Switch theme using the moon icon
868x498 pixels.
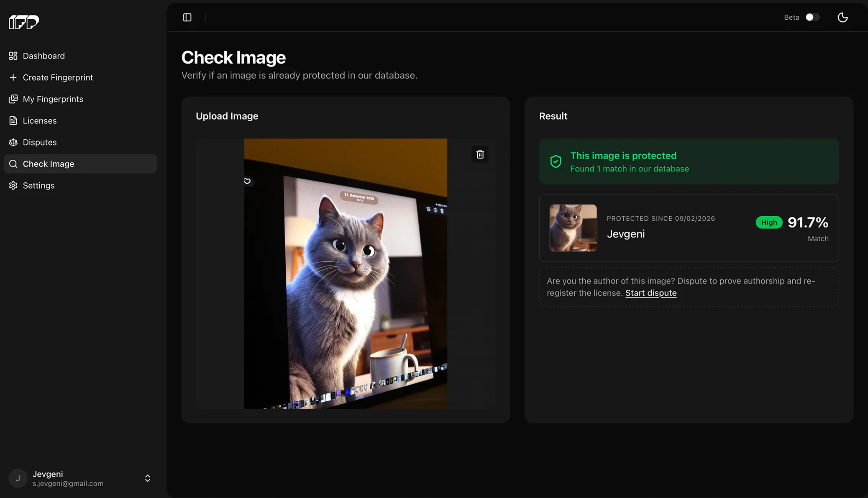point(842,17)
